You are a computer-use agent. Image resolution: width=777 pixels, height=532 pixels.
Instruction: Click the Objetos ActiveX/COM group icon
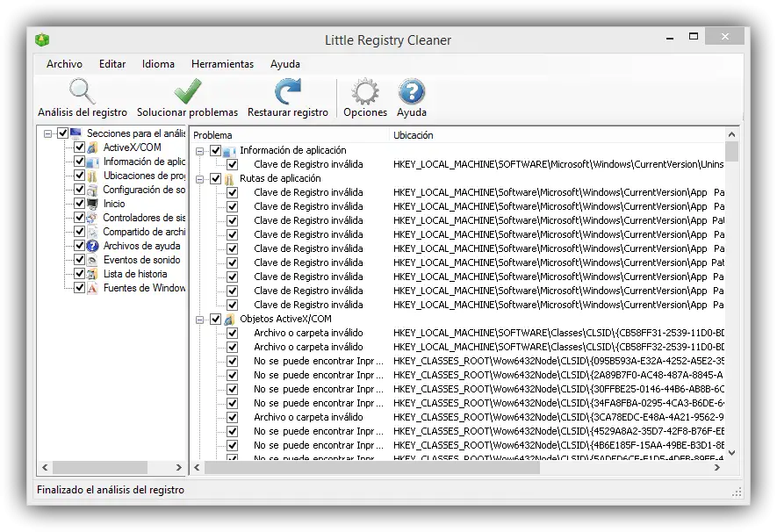229,319
